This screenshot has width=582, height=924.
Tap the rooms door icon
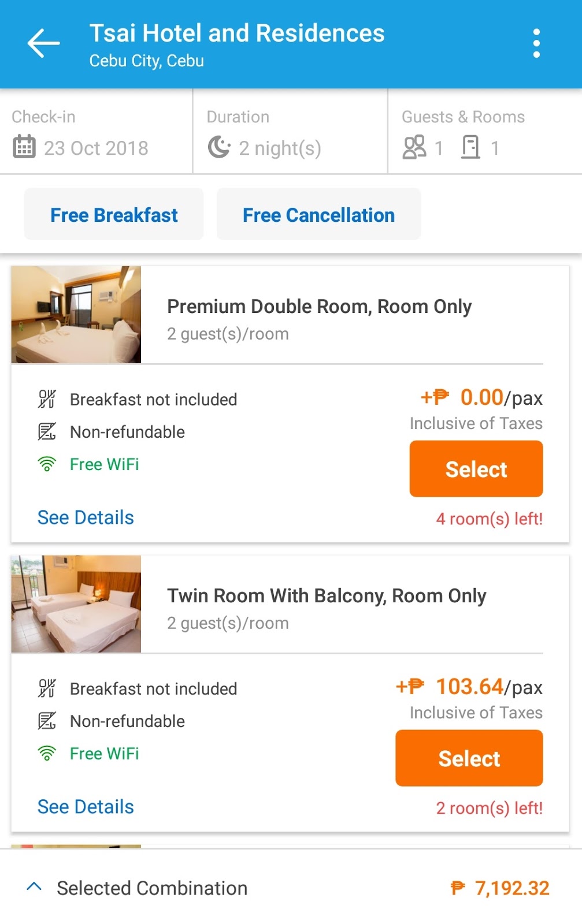pos(470,147)
